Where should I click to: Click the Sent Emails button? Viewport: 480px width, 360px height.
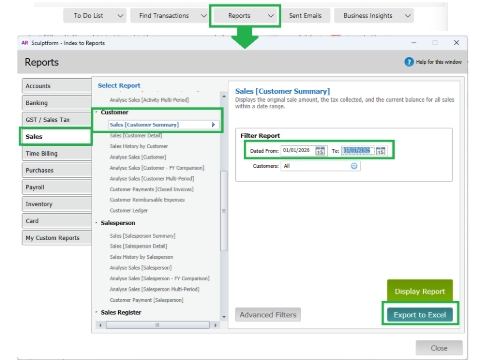305,16
